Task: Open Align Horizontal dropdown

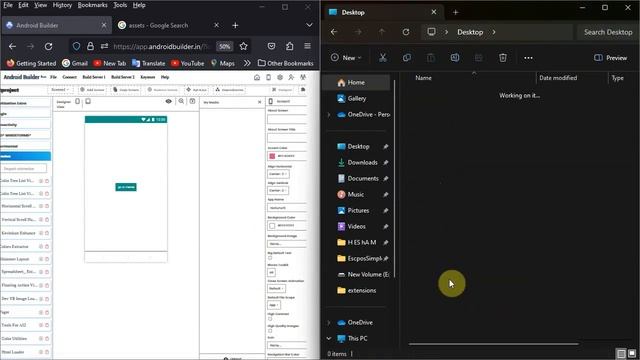Action: 278,174
